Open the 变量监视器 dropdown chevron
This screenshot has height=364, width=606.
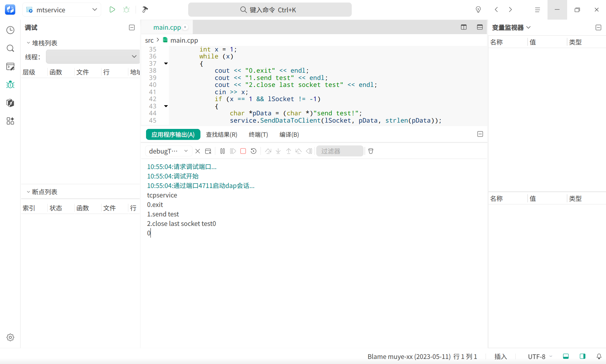tap(529, 27)
